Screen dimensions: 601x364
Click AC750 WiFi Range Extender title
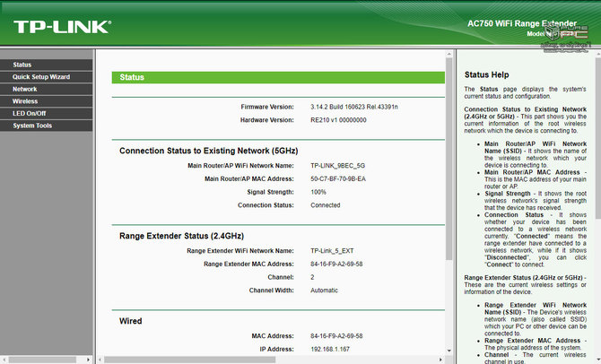click(x=522, y=23)
